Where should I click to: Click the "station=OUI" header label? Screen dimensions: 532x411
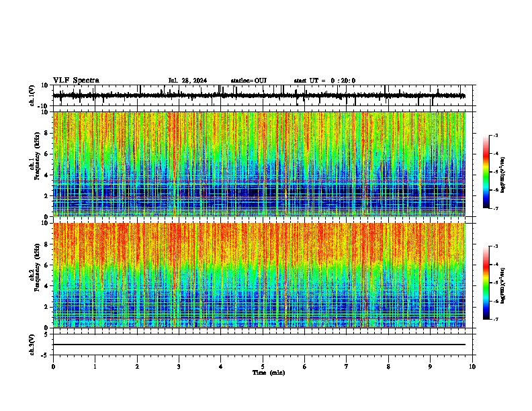(x=249, y=81)
